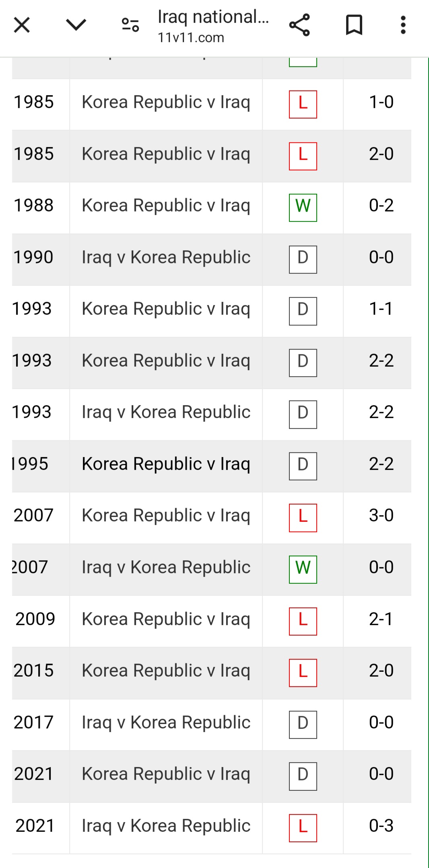Open 2015 Korea Republic v Iraq match
Screen dimensions: 429x868
[166, 671]
